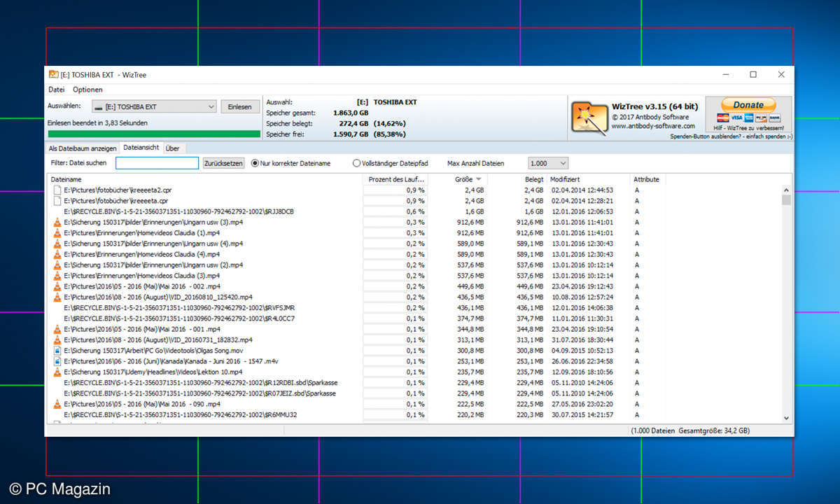Click the Zurücksetzen button
840x504 pixels.
(223, 163)
